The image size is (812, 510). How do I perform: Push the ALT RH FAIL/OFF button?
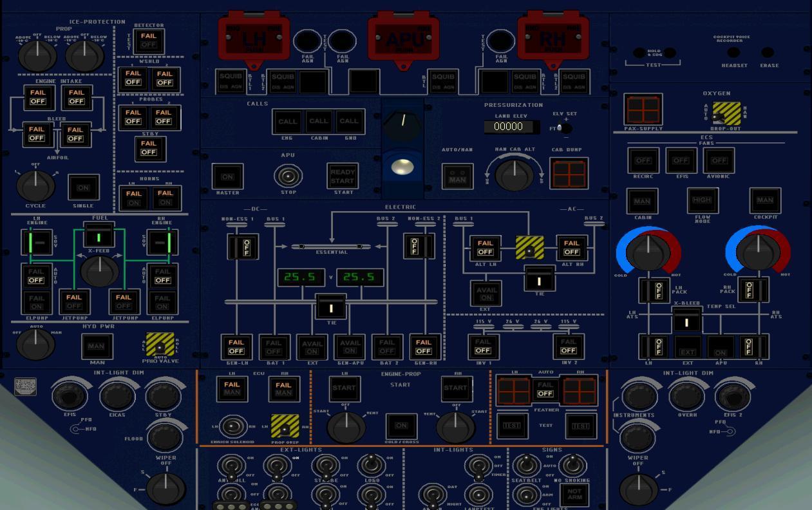pos(571,248)
